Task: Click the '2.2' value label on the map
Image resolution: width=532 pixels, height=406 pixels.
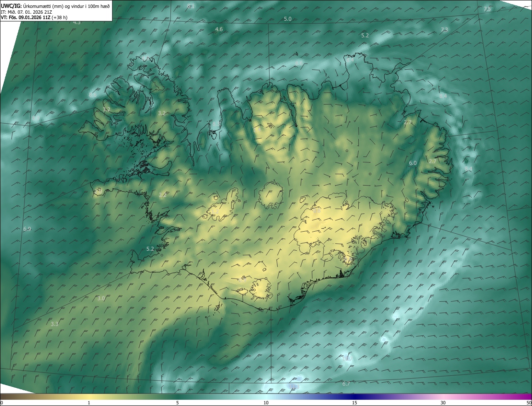Action: pyautogui.click(x=163, y=195)
